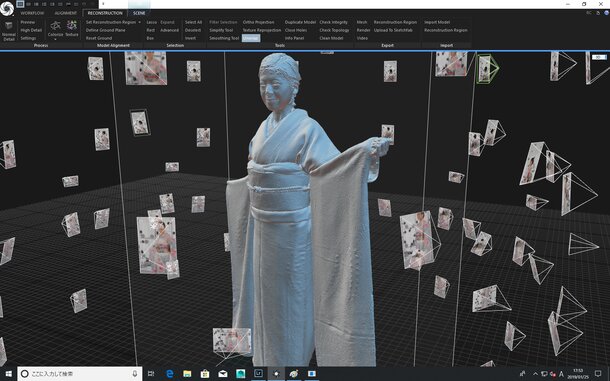
Task: Show the Info Panel
Action: 294,38
